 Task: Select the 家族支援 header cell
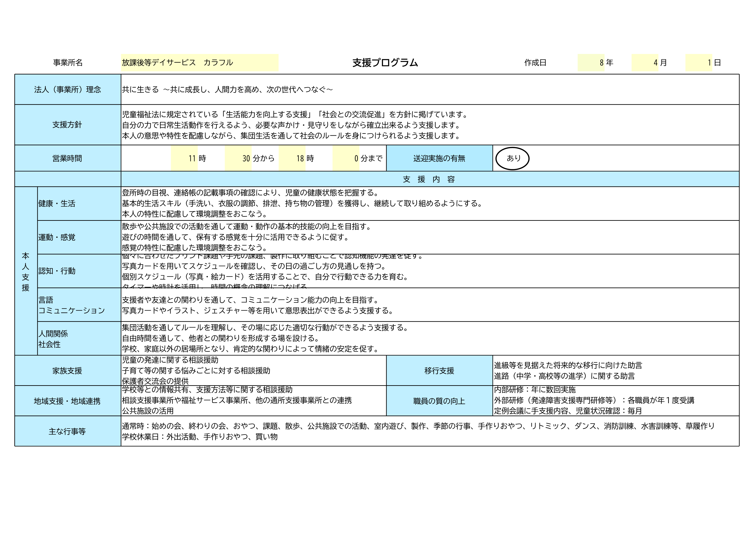click(x=68, y=371)
